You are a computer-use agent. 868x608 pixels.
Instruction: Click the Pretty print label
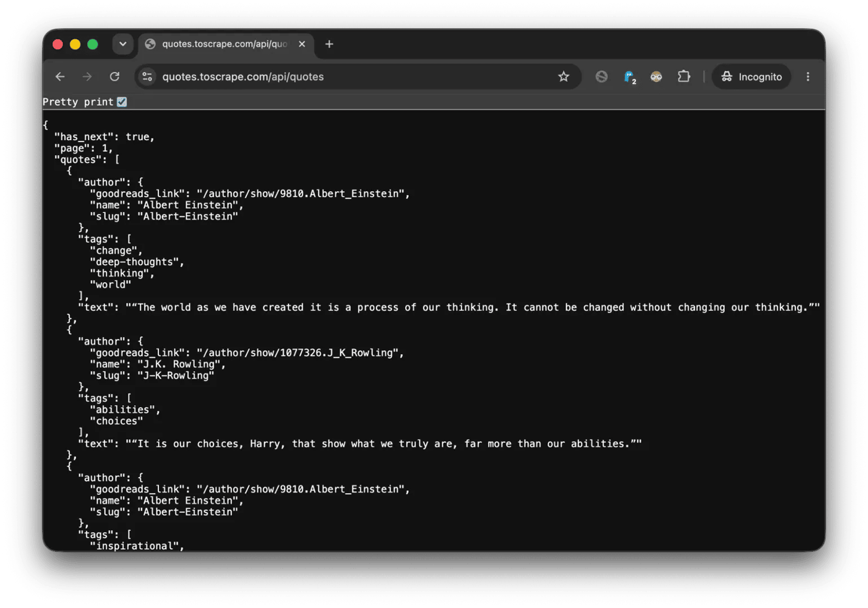pos(78,102)
